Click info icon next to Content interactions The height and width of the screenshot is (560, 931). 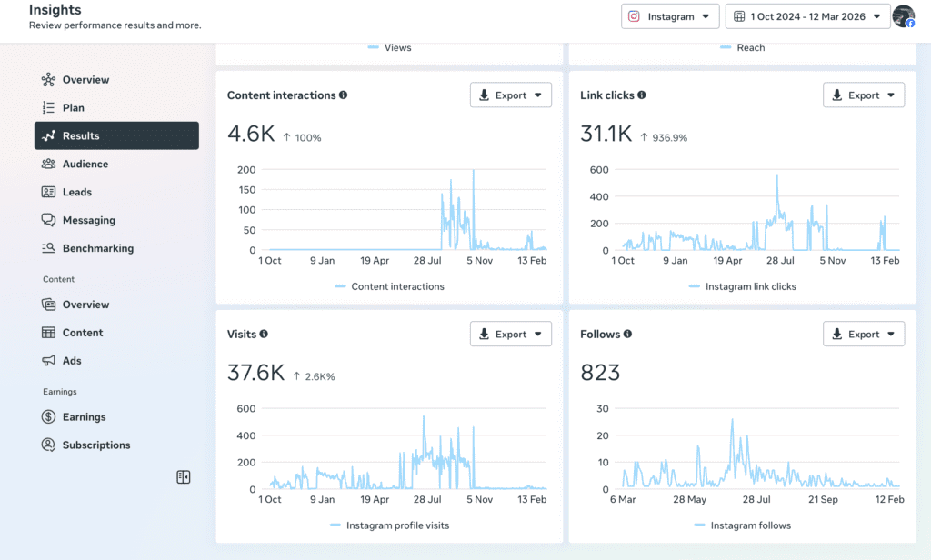343,95
